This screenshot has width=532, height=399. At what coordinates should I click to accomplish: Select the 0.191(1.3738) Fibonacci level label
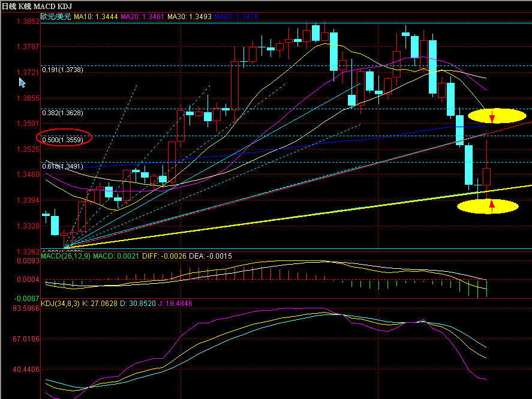click(62, 70)
